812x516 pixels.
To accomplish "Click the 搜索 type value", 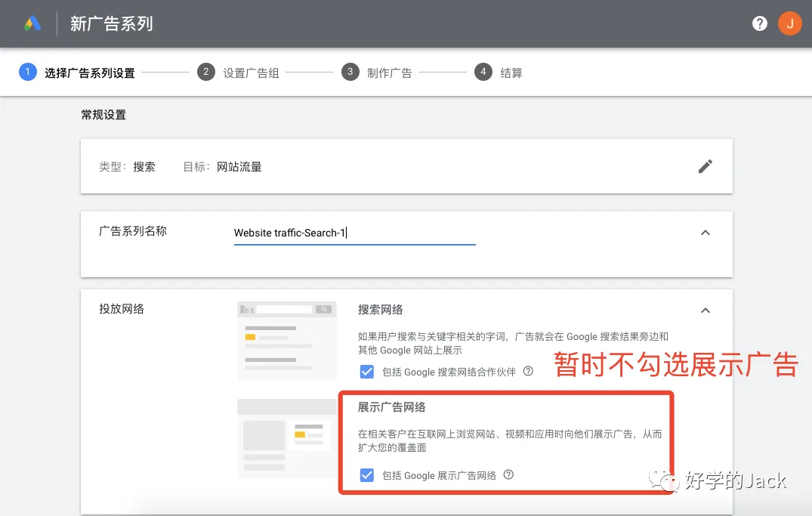I will pyautogui.click(x=144, y=167).
